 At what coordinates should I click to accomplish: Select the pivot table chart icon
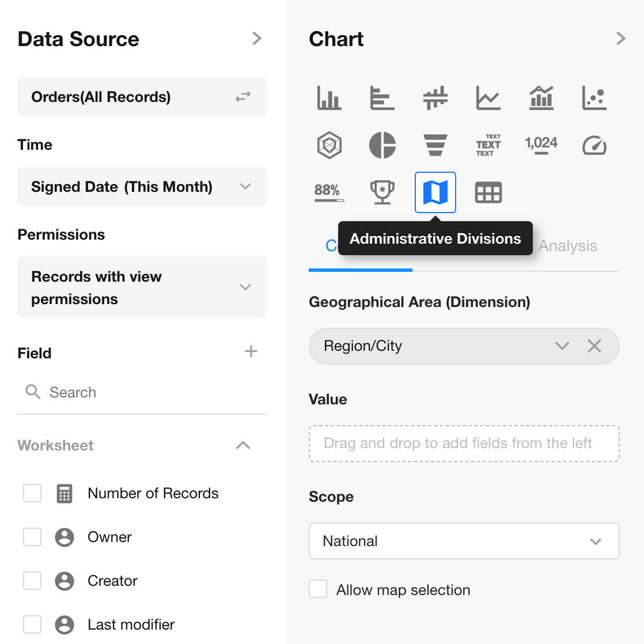click(488, 192)
